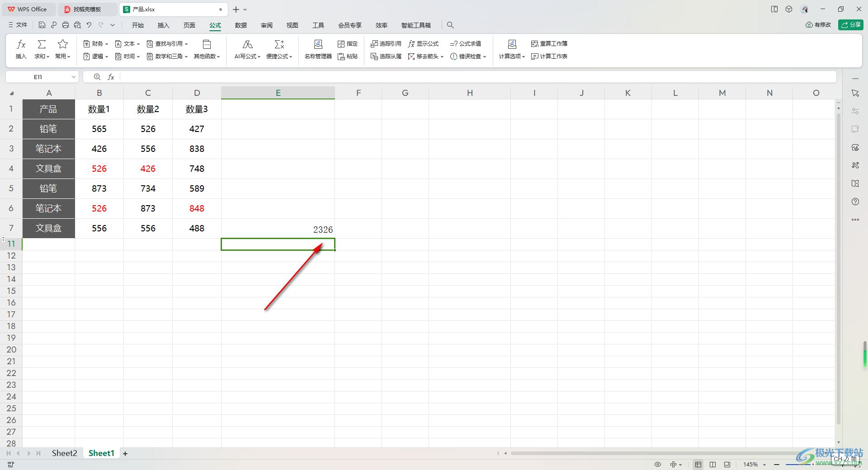Click the go to first sheet arrow

(x=9, y=453)
